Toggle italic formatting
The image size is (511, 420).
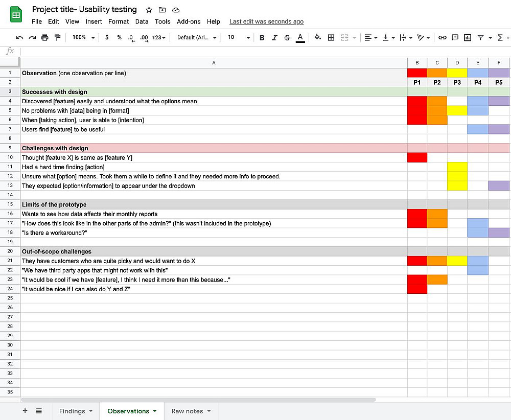tap(274, 37)
